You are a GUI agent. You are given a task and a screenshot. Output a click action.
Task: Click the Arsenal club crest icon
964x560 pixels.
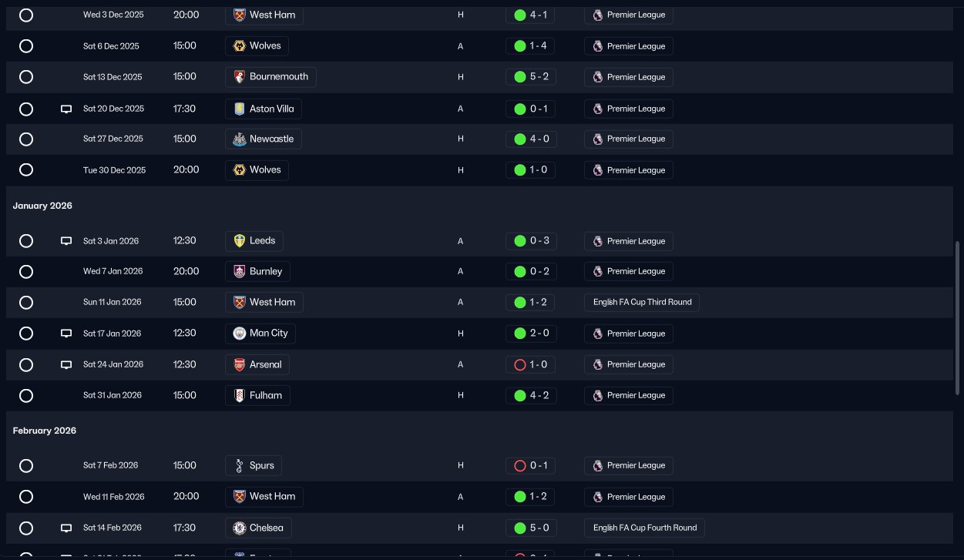pos(239,364)
